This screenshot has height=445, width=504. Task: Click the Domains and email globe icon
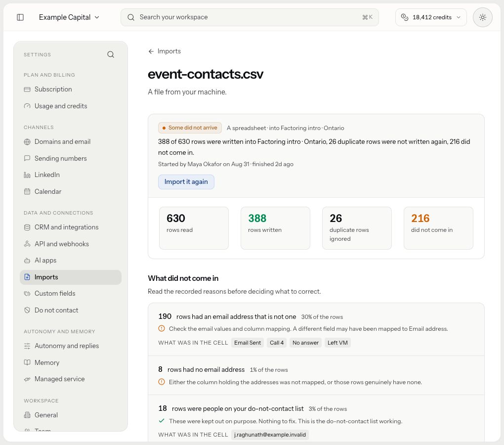[27, 142]
